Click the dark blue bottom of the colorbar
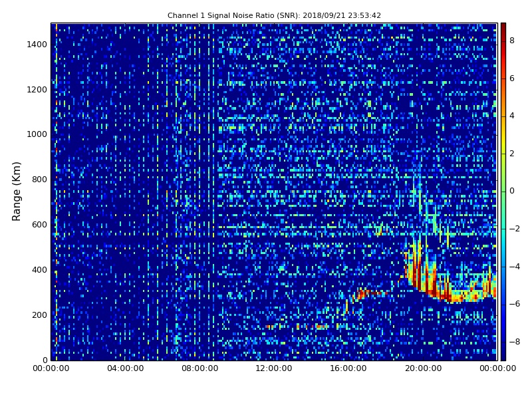Viewport: 532px width, 399px height. click(x=503, y=353)
